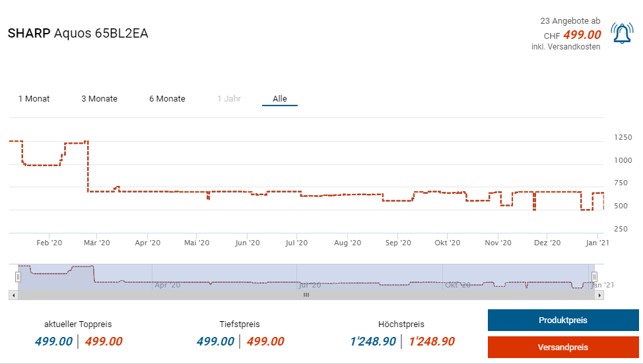Click the price alert bell icon
643x364 pixels.
pyautogui.click(x=621, y=34)
